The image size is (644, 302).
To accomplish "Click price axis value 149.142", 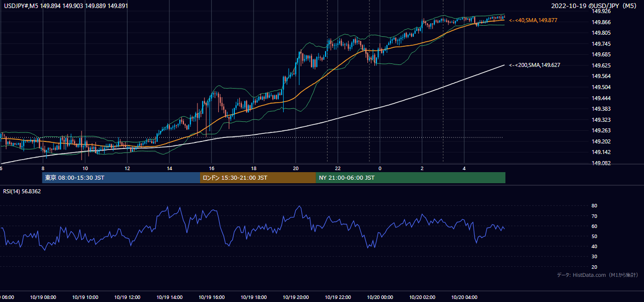I will coord(601,152).
